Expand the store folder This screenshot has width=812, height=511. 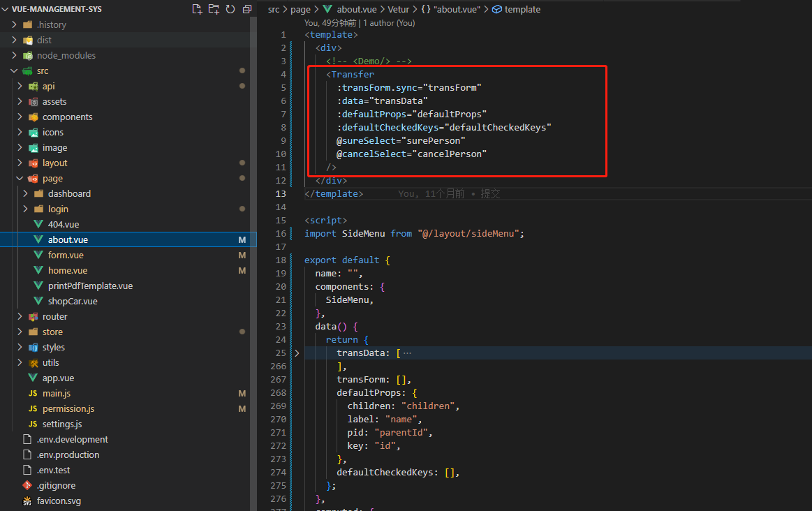pyautogui.click(x=20, y=332)
